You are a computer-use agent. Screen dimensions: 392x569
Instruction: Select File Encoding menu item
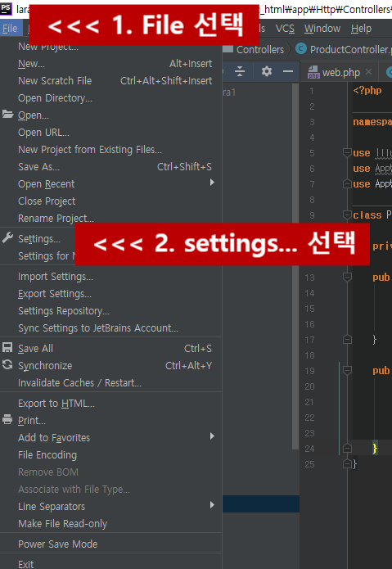click(x=111, y=455)
